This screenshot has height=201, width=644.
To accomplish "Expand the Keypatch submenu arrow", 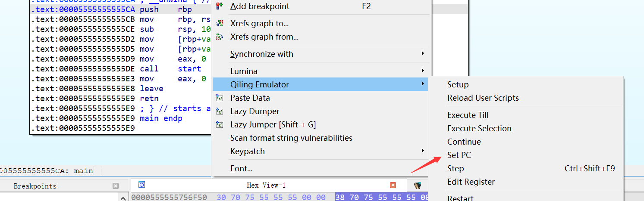I will pos(422,151).
